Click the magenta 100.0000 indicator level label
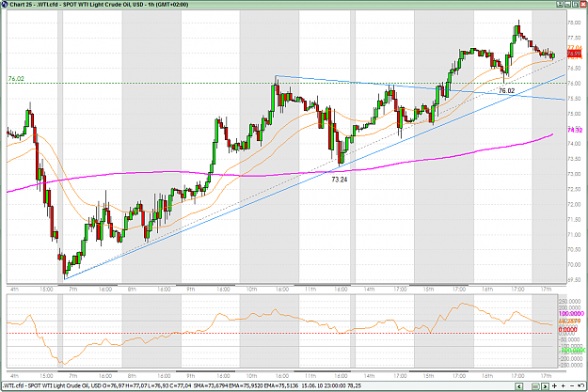Screen dimensions: 588x392 tap(571, 314)
